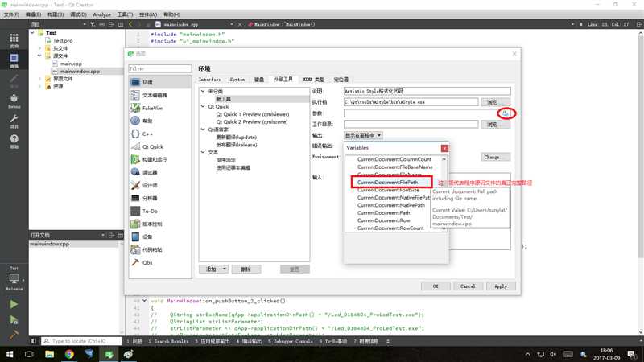Viewport: 644px width, 362px height.
Task: Open Help mode question icon
Action: pos(14,141)
